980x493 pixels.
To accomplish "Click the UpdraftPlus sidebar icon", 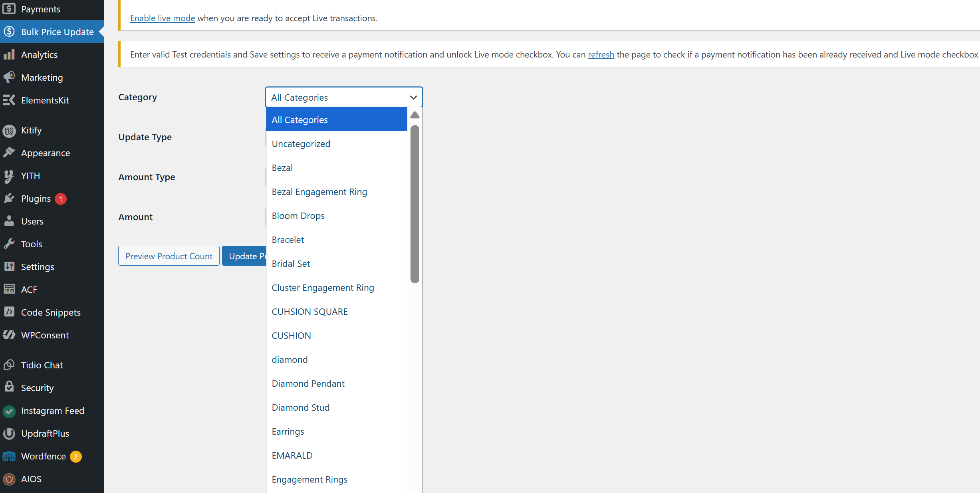I will click(x=9, y=433).
